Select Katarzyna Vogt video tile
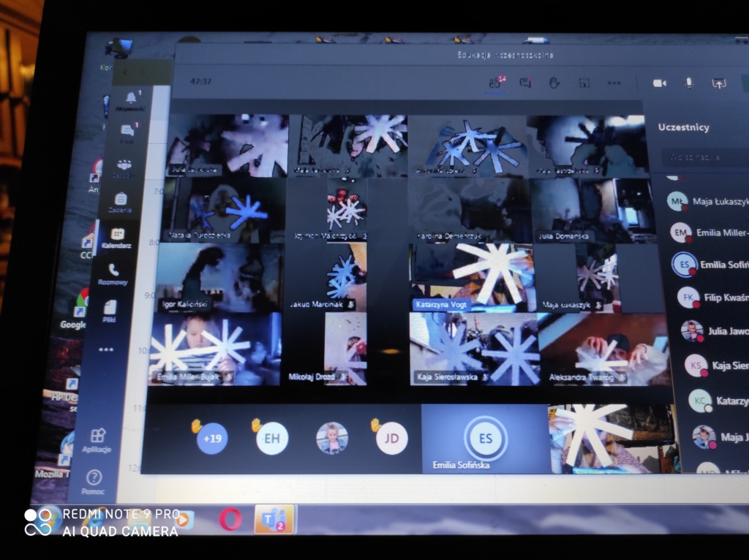The height and width of the screenshot is (560, 749). [x=472, y=277]
